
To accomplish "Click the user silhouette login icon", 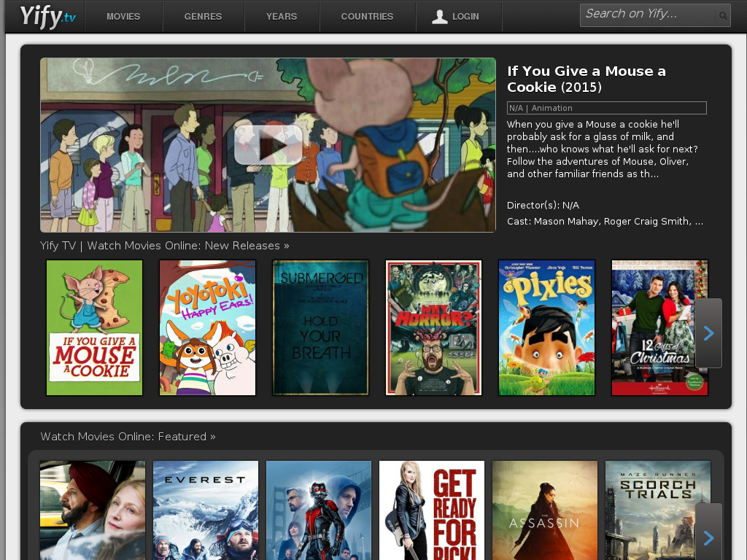I will (x=439, y=16).
